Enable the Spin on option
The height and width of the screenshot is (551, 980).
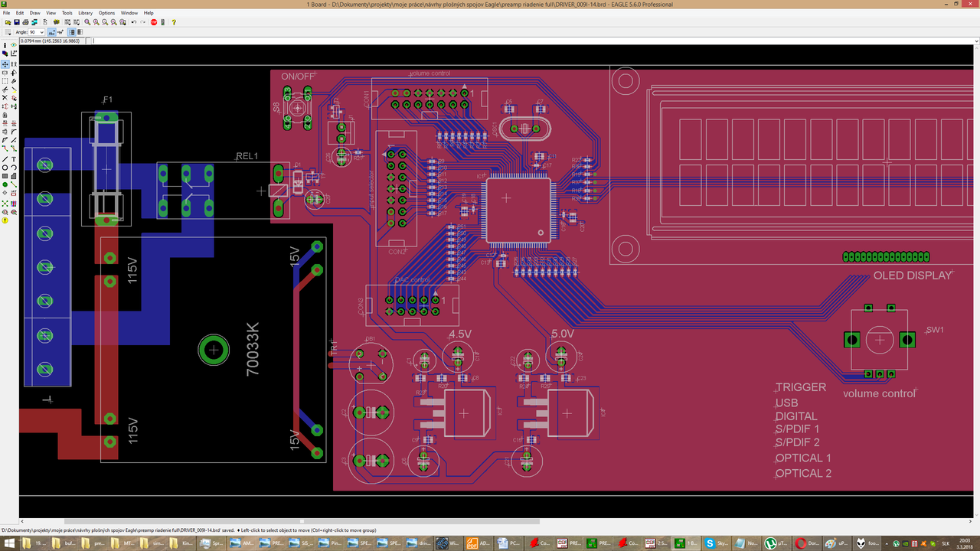pyautogui.click(x=60, y=32)
